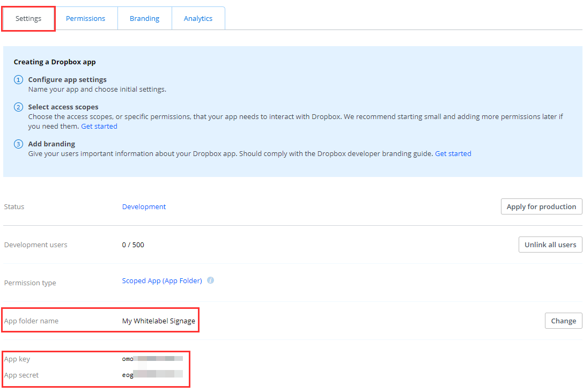Click the App key value

point(152,359)
